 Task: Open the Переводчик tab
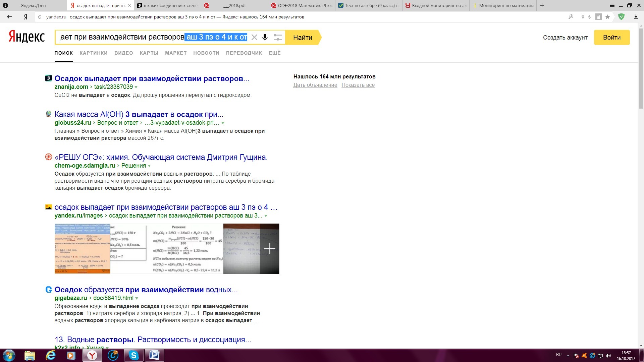tap(244, 53)
